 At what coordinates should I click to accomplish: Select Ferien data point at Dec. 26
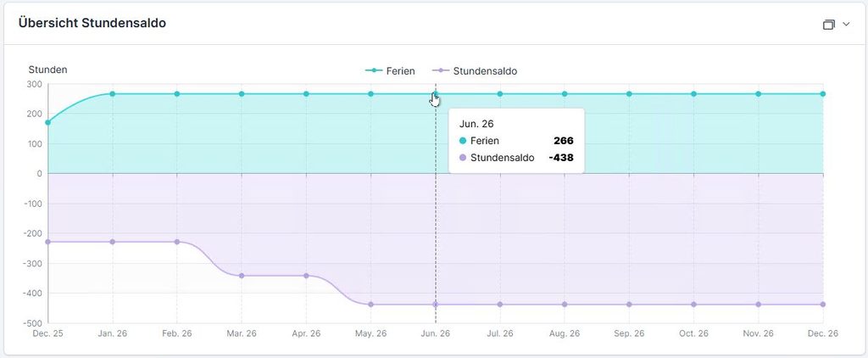coord(823,94)
